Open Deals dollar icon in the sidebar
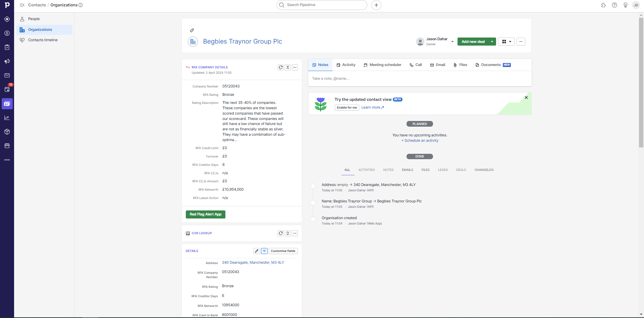This screenshot has height=318, width=644. point(7,33)
